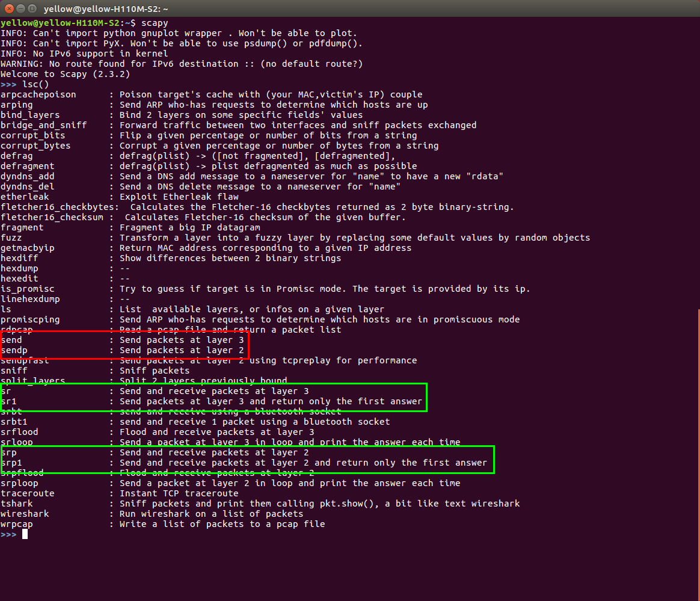Click the 'sr1' function name
This screenshot has width=700, height=601.
pos(8,401)
